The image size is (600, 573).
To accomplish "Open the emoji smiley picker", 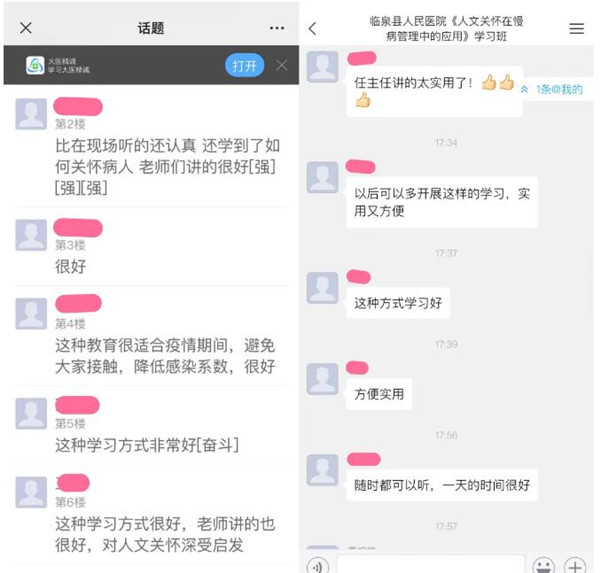I will point(543,565).
